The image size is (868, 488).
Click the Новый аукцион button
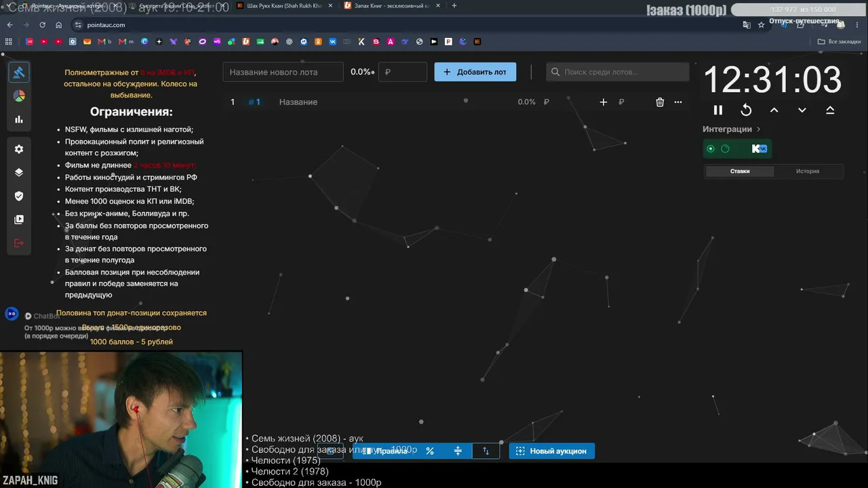point(552,451)
